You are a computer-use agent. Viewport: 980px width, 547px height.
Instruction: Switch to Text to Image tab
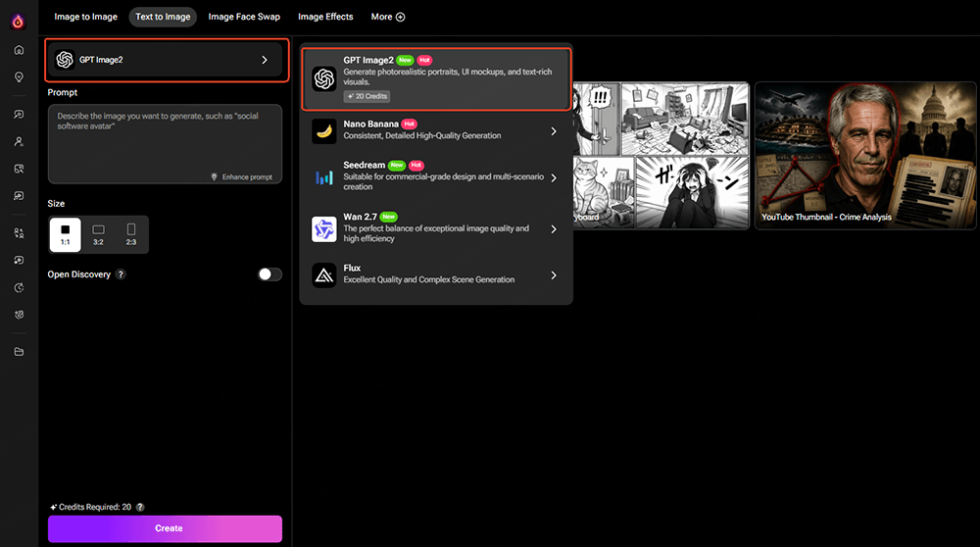(163, 17)
